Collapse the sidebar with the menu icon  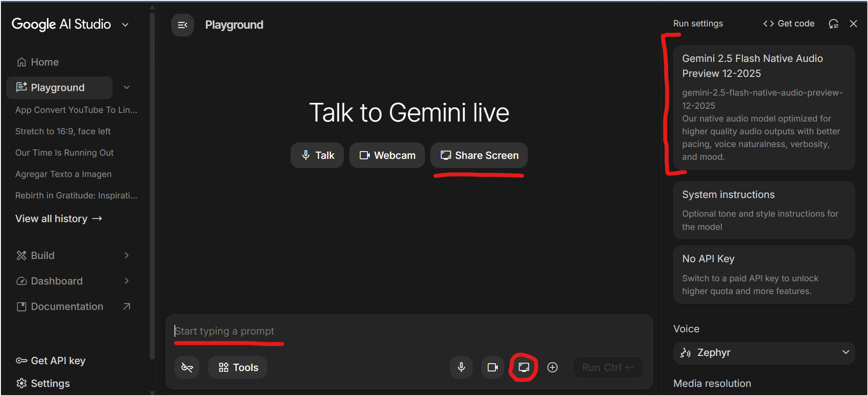point(182,25)
